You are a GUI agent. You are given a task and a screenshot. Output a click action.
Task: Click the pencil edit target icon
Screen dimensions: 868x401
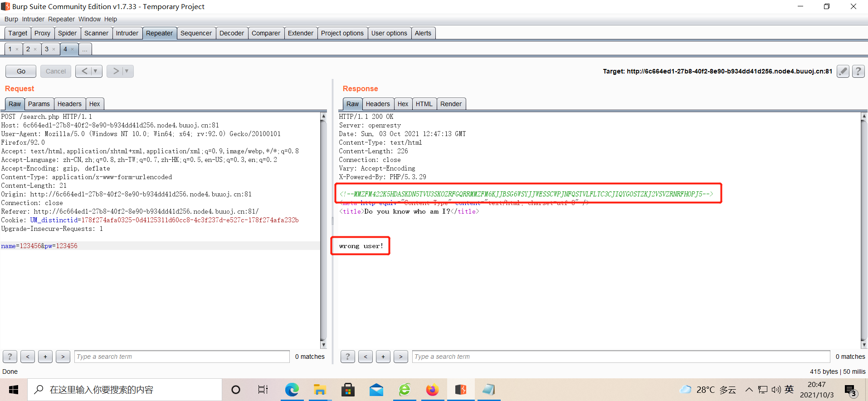(843, 71)
